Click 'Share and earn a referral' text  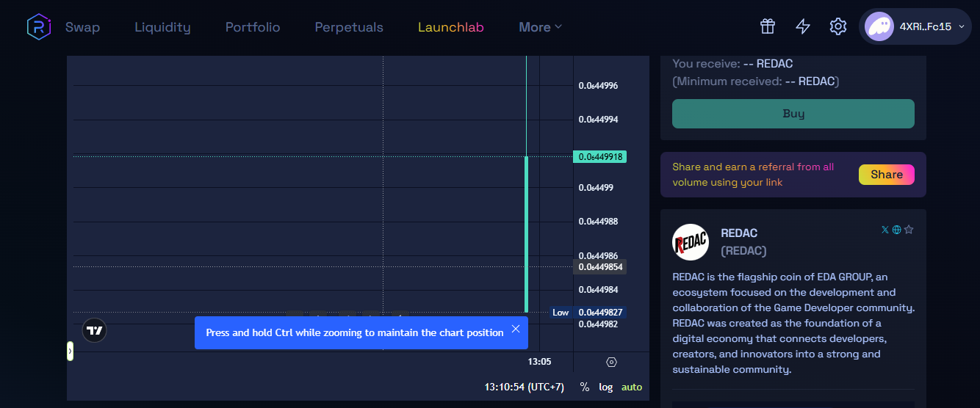[753, 175]
